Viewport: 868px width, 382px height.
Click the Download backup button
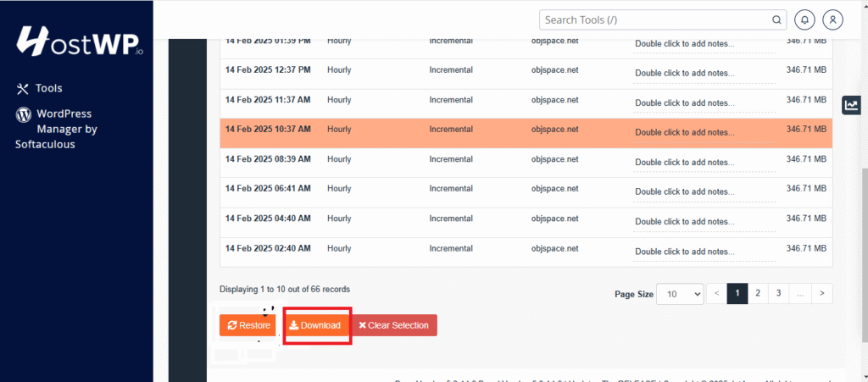tap(314, 325)
